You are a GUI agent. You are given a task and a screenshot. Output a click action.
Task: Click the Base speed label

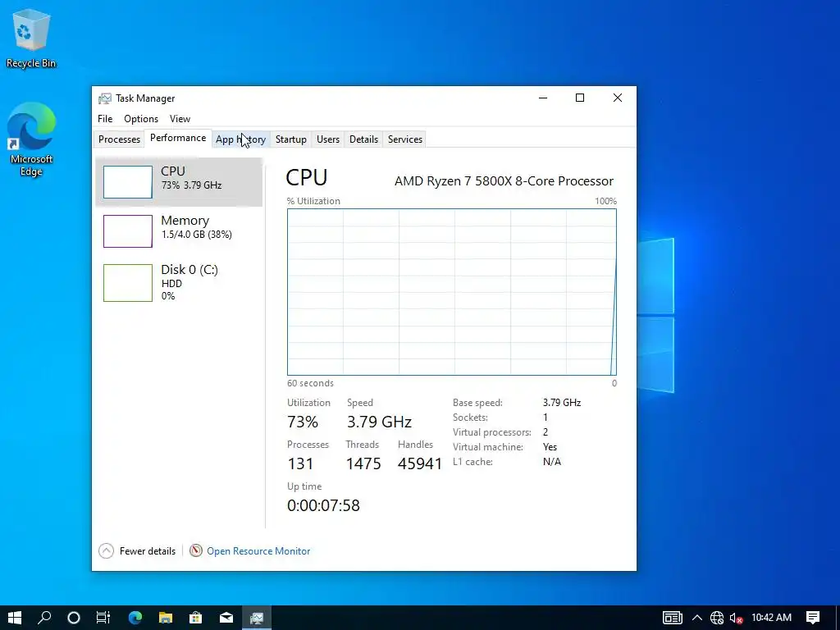(477, 402)
